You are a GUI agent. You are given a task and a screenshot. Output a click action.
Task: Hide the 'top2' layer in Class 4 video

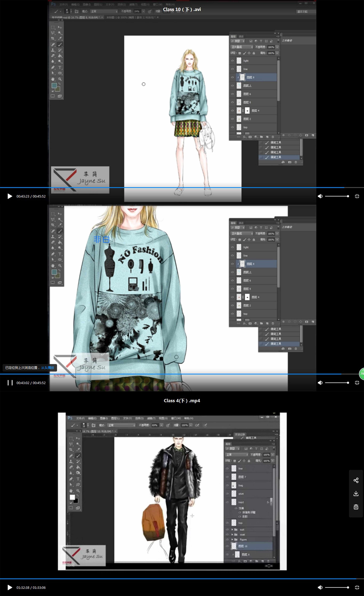(227, 502)
